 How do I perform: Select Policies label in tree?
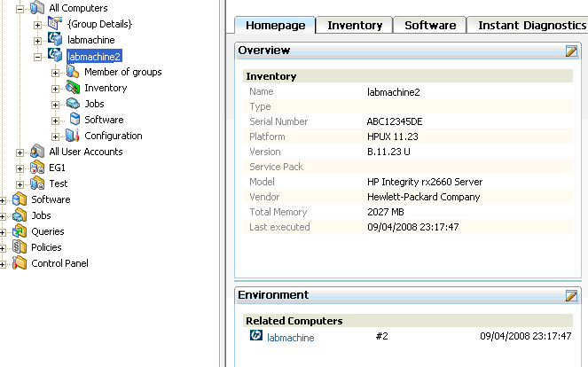point(46,247)
